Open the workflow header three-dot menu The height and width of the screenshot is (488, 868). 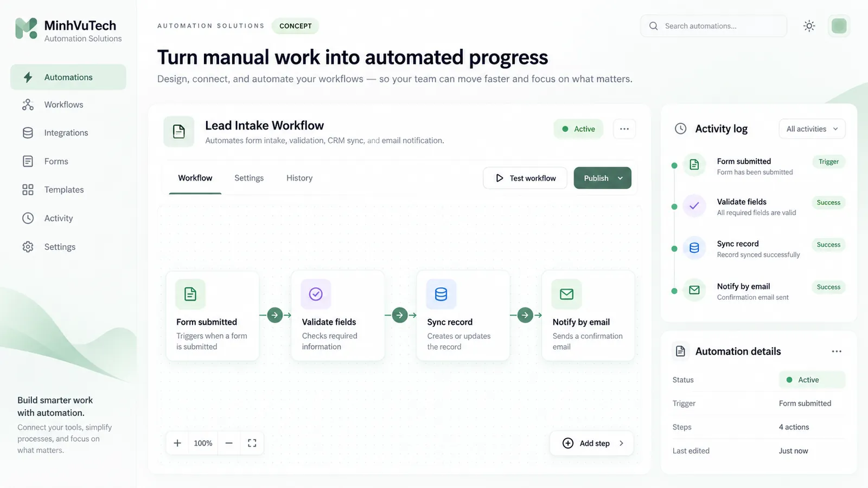[x=624, y=129]
